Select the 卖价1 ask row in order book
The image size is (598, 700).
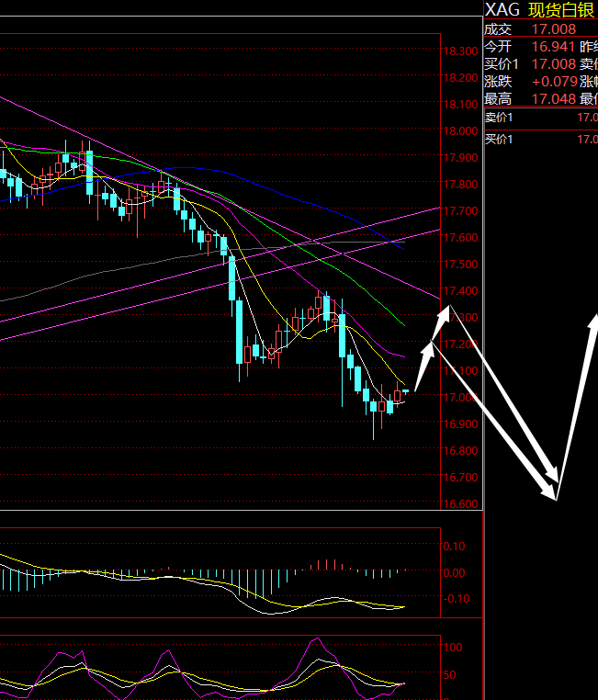[540, 117]
